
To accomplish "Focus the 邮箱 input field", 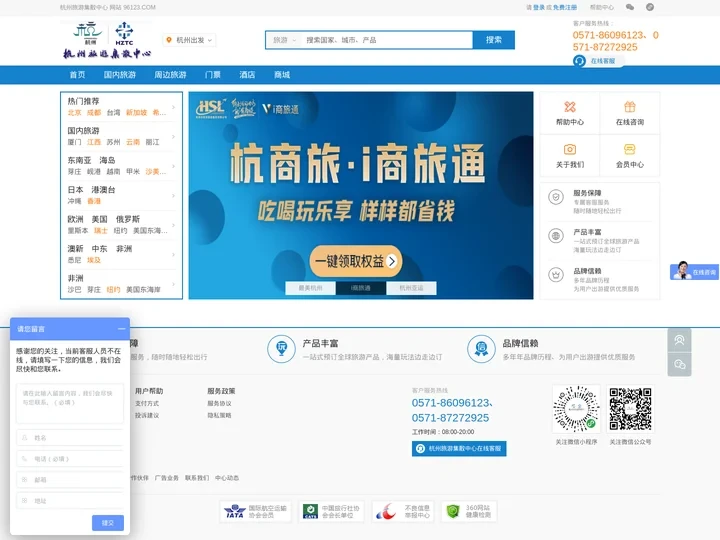I will point(70,479).
